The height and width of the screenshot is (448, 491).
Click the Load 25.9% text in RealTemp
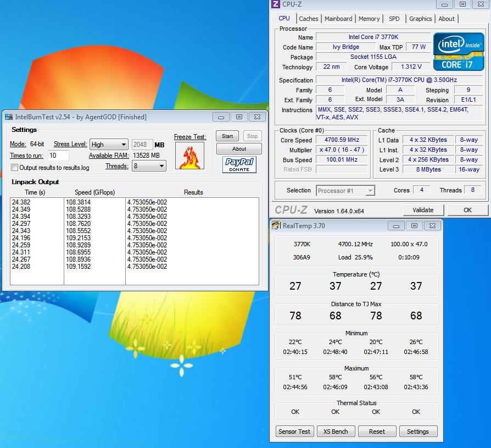click(x=355, y=257)
